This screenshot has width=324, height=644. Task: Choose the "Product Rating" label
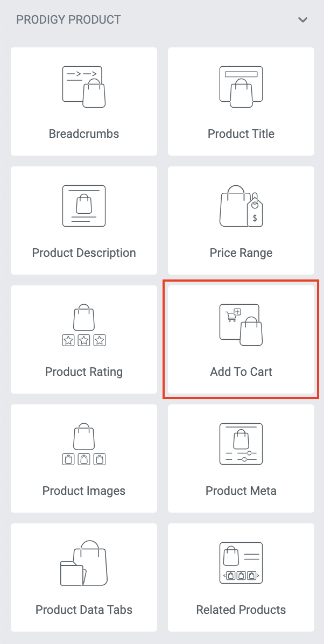point(84,372)
